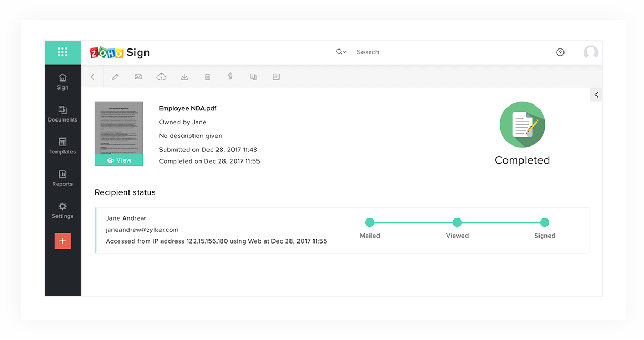Click notes page icon in toolbar
This screenshot has height=340, width=644.
click(276, 77)
